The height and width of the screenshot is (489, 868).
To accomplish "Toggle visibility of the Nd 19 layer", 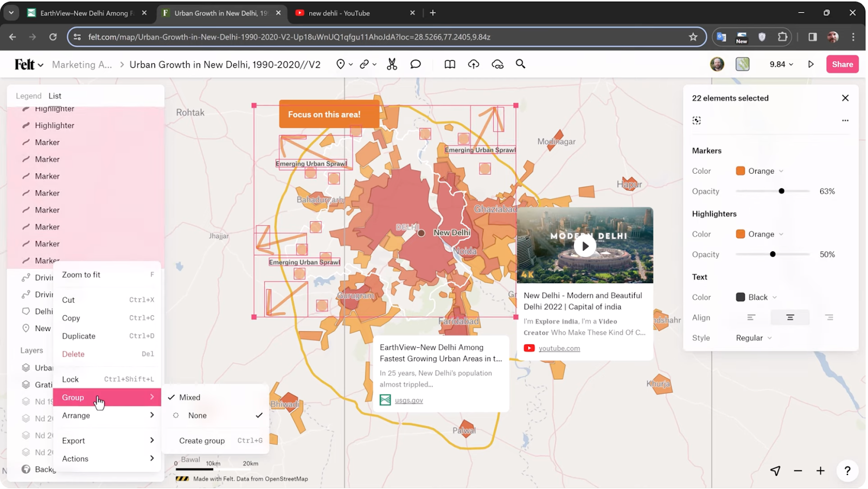I will coord(26,402).
